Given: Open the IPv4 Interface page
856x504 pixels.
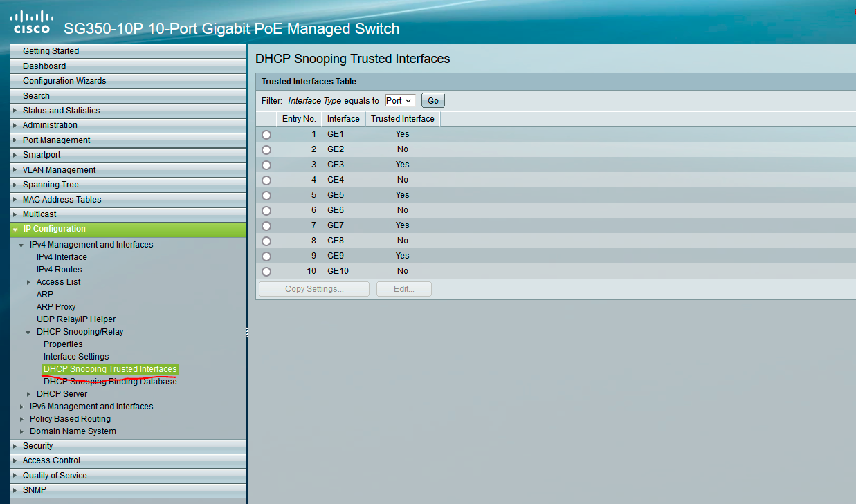Looking at the screenshot, I should (x=62, y=256).
